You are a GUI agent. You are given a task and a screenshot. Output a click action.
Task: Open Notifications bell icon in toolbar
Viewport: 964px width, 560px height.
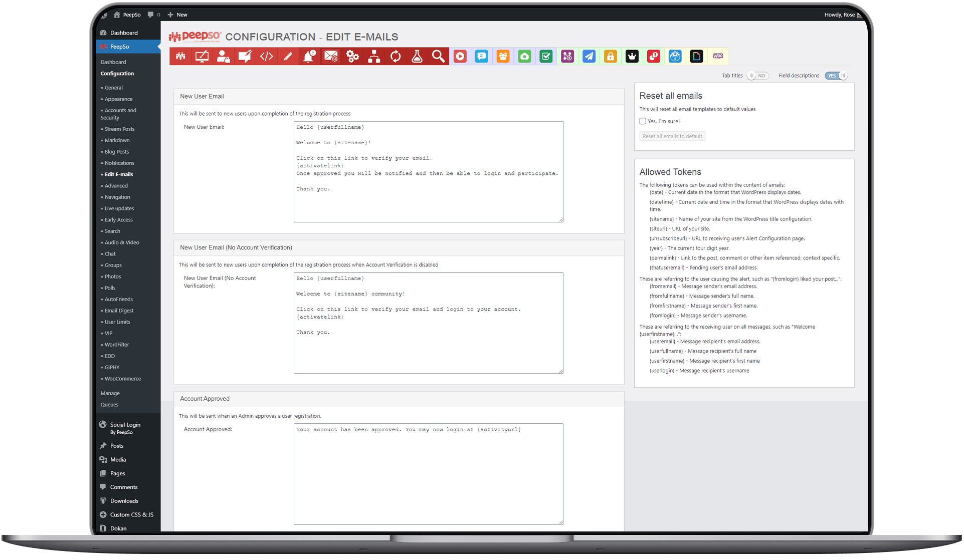pos(310,57)
